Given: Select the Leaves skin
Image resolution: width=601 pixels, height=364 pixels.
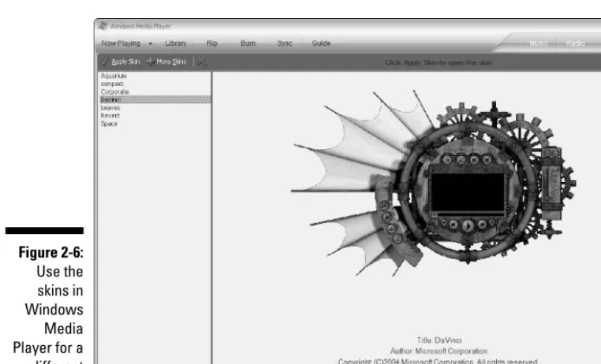Looking at the screenshot, I should pos(110,108).
